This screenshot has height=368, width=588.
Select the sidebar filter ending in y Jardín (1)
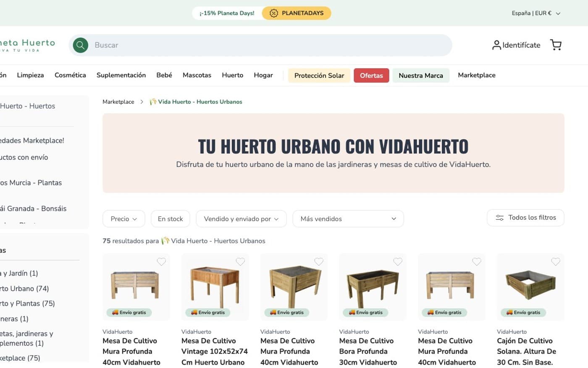[x=19, y=273]
